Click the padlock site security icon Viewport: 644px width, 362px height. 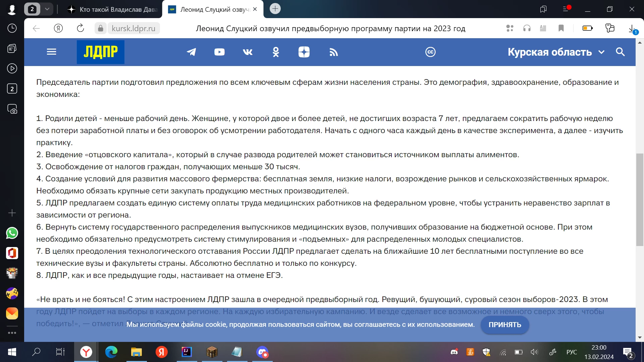coord(100,28)
